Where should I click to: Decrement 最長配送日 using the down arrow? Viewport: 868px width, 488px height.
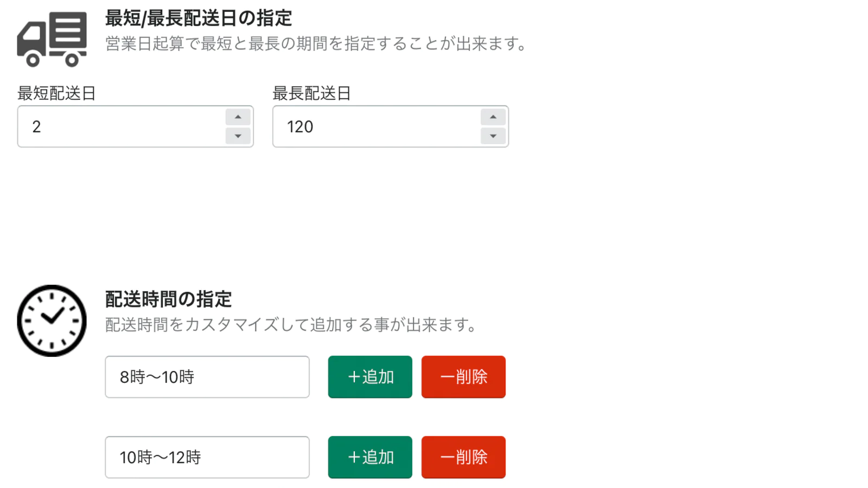[493, 136]
